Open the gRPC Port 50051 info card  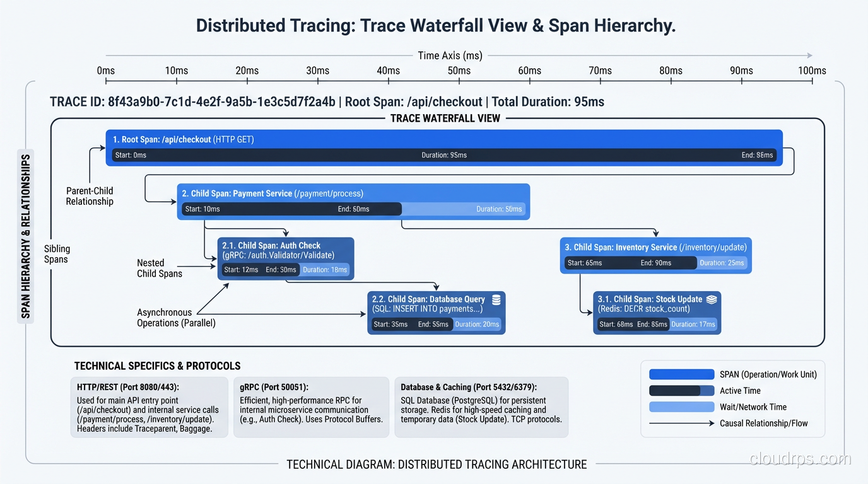point(312,407)
